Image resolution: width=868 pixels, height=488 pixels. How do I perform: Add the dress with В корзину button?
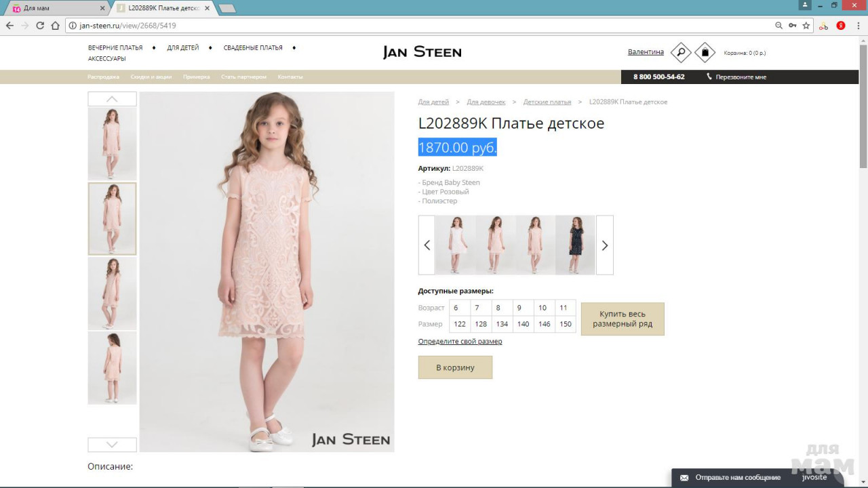[455, 367]
